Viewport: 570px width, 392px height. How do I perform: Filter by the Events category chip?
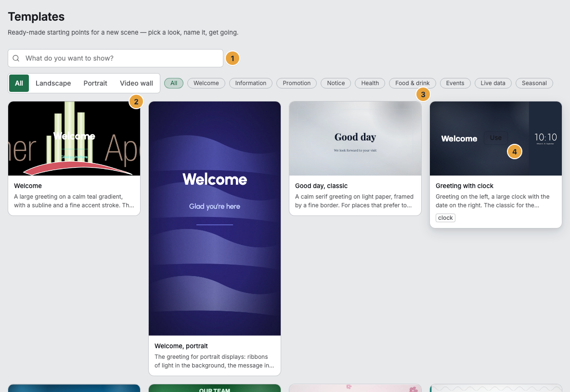(455, 83)
